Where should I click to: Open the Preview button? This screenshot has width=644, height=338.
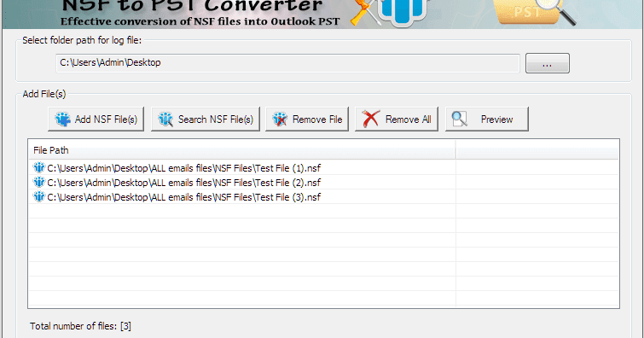coord(487,119)
